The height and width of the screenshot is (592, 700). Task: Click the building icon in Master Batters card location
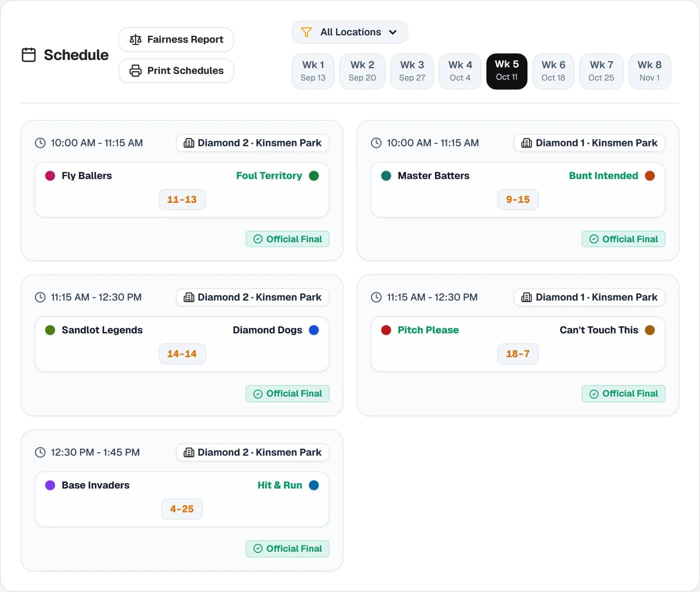526,143
